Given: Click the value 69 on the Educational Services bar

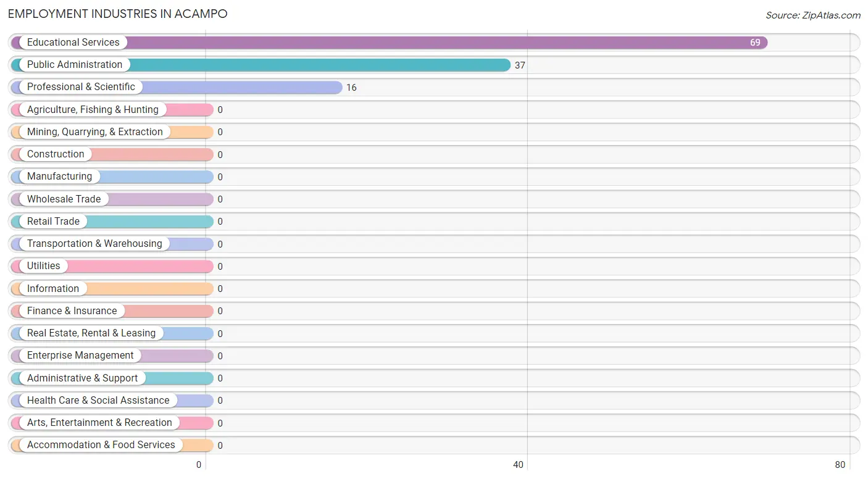Looking at the screenshot, I should [x=755, y=43].
